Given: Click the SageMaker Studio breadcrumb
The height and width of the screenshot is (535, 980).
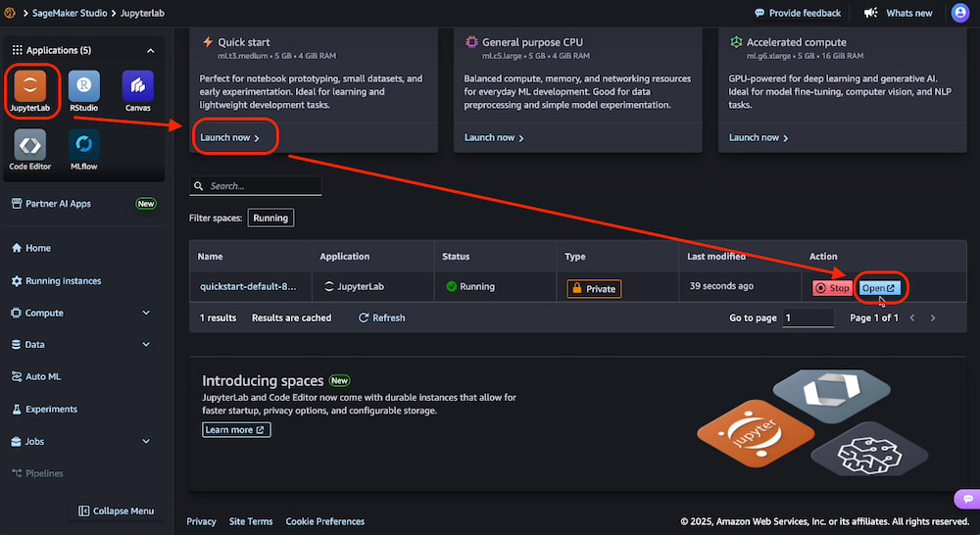Looking at the screenshot, I should [x=70, y=13].
